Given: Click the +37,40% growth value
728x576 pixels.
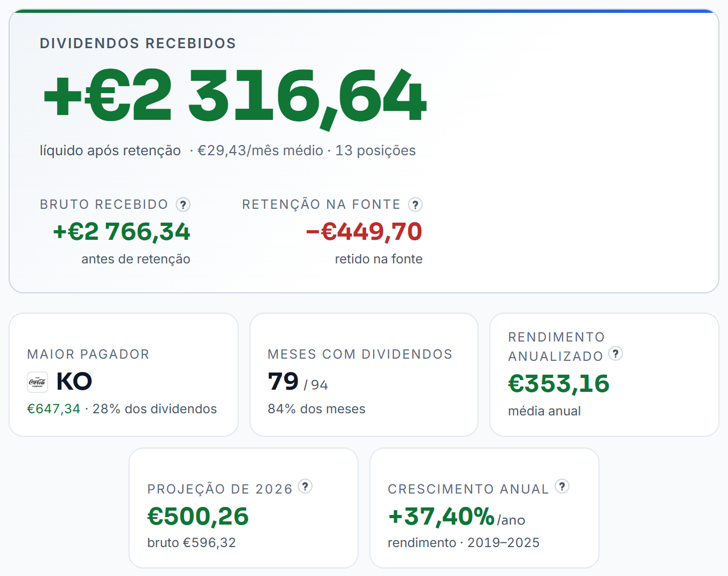Looking at the screenshot, I should [441, 517].
